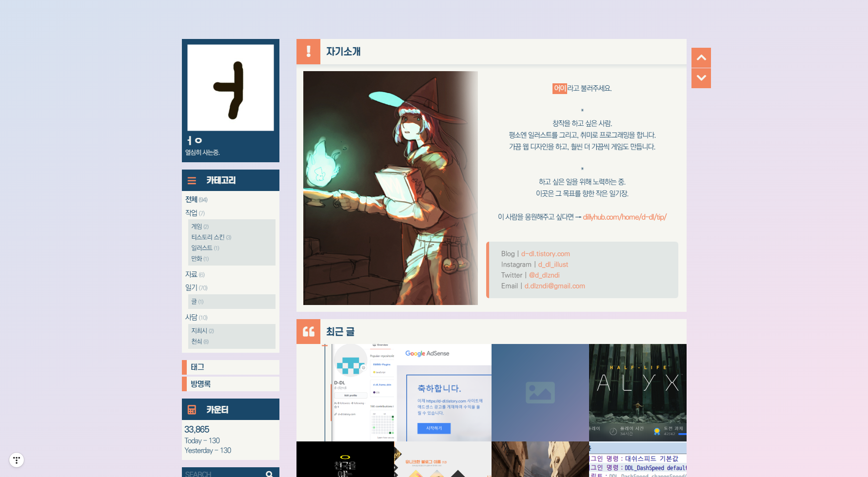Open the Half-Life Alyx recent post thumbnail

tap(638, 393)
